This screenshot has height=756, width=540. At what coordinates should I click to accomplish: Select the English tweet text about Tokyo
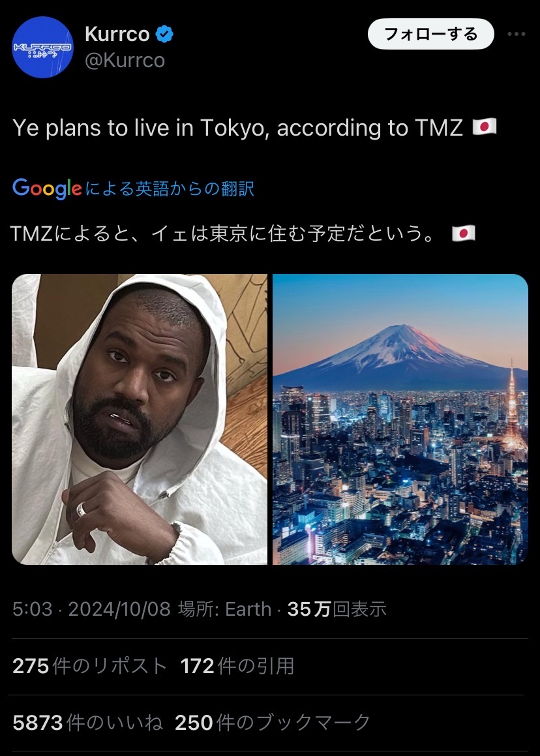click(x=237, y=128)
